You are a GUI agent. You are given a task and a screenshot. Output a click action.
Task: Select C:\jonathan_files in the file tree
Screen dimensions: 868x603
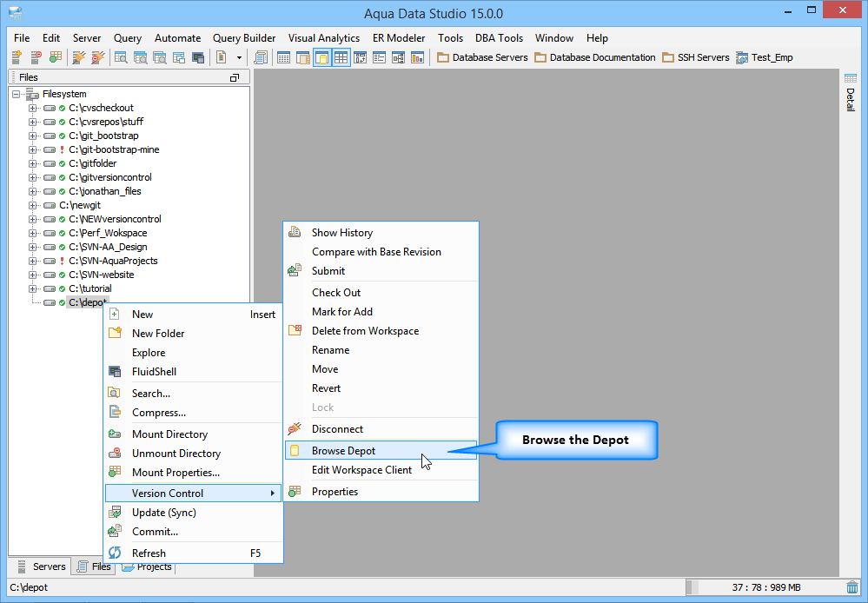pos(104,191)
